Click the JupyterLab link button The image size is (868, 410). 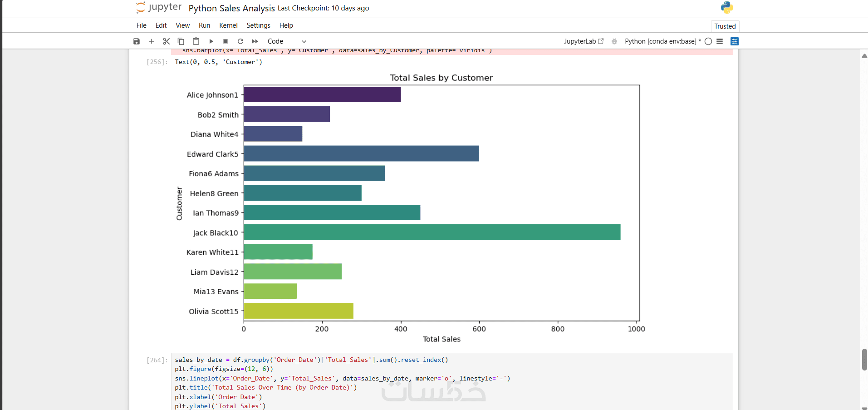[x=584, y=41]
